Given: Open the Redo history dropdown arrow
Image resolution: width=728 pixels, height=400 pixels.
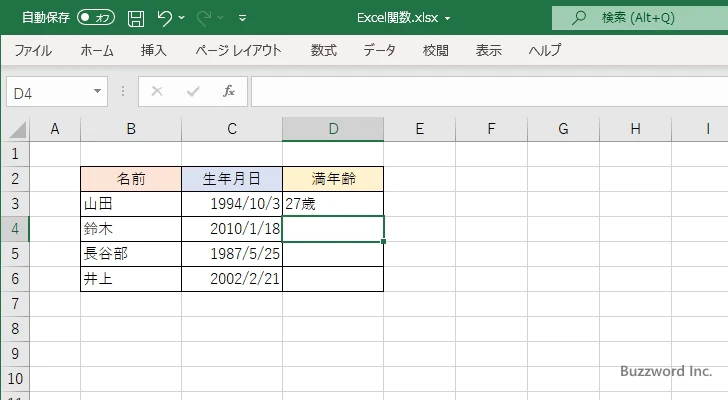Looking at the screenshot, I should point(221,18).
